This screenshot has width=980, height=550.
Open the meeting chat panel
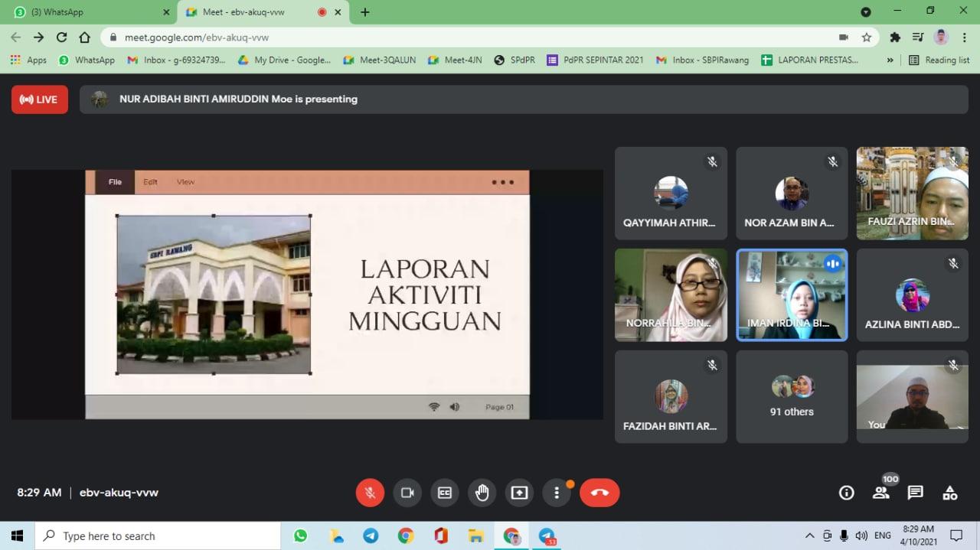click(x=915, y=493)
